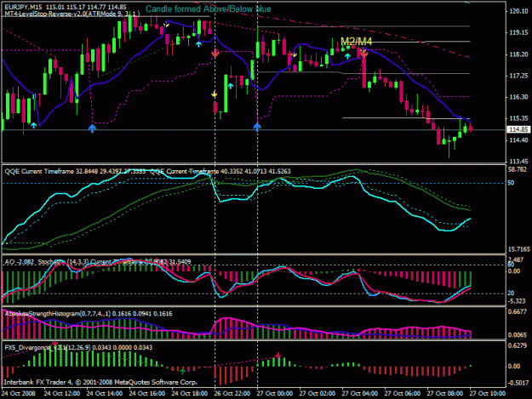Select the cyan up arrow under the M2/M4 label
532x399 pixels.
347,56
